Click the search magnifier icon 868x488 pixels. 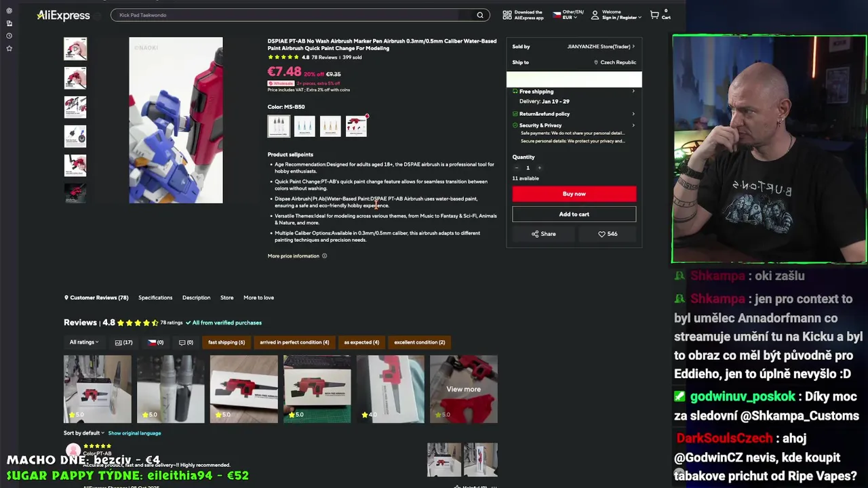(480, 15)
